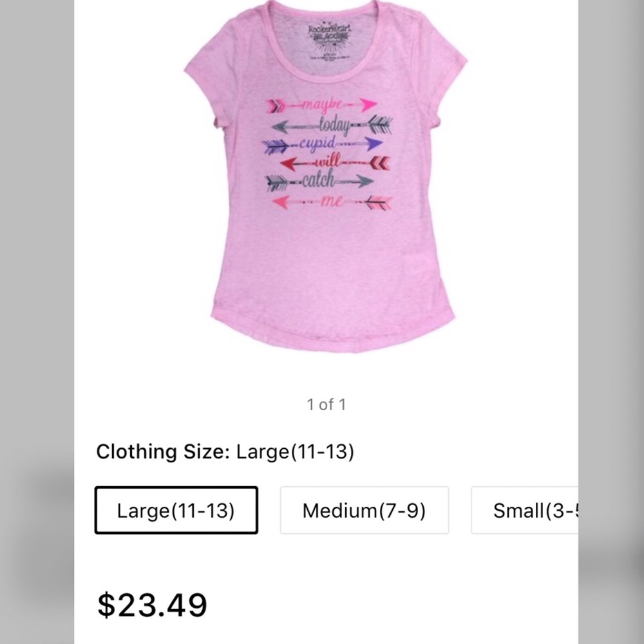This screenshot has height=644, width=644.
Task: Click the right gray blurred border
Action: 611,322
